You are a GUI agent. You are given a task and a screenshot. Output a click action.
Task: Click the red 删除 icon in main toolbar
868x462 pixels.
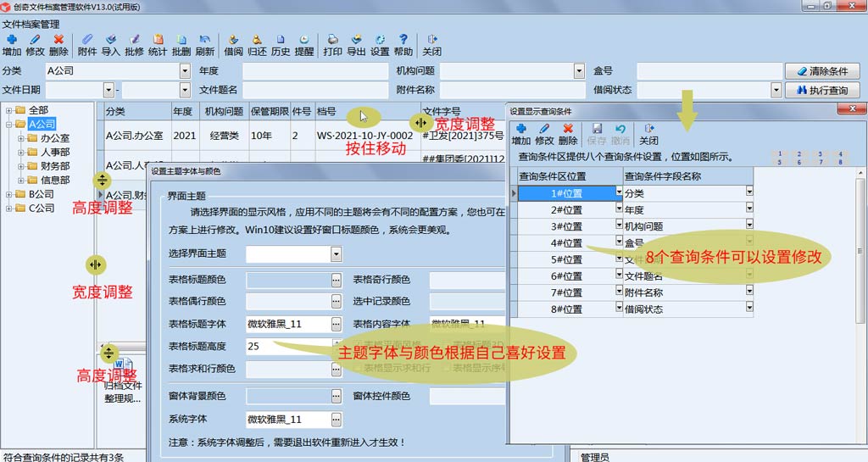(58, 40)
